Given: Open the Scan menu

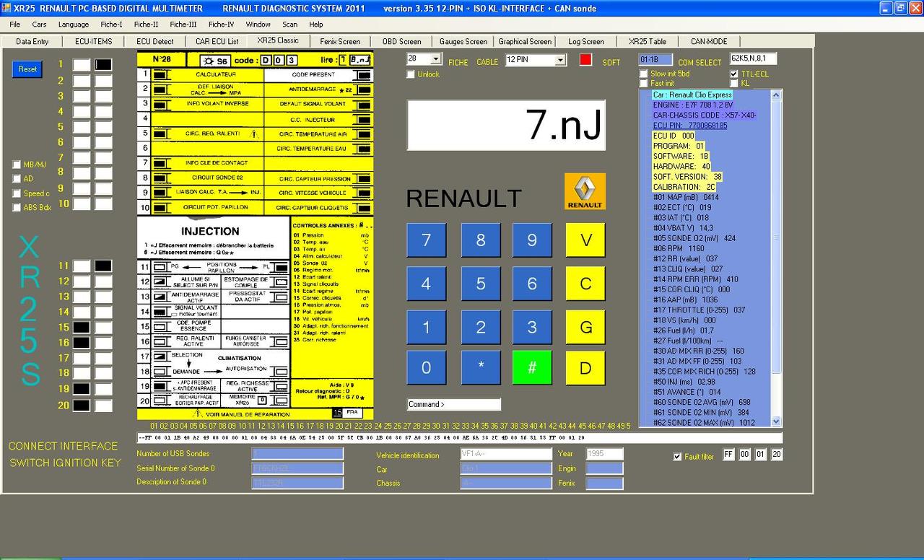Looking at the screenshot, I should tap(289, 25).
